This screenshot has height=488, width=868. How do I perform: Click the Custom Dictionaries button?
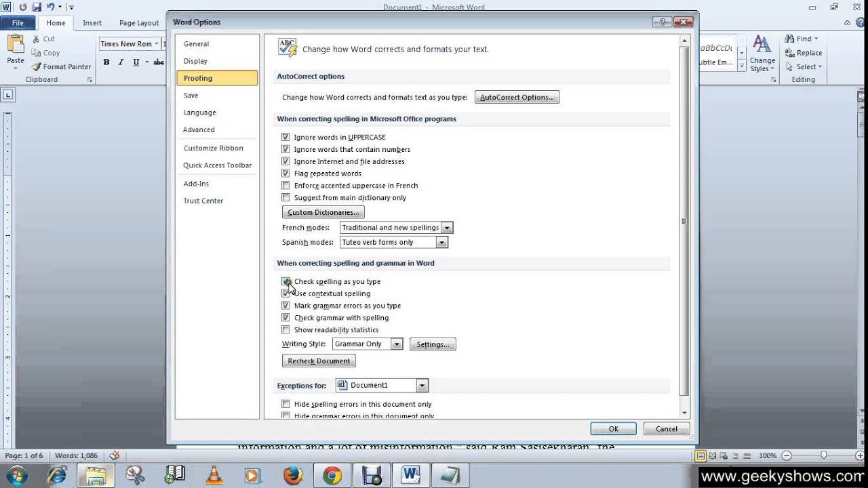(323, 213)
